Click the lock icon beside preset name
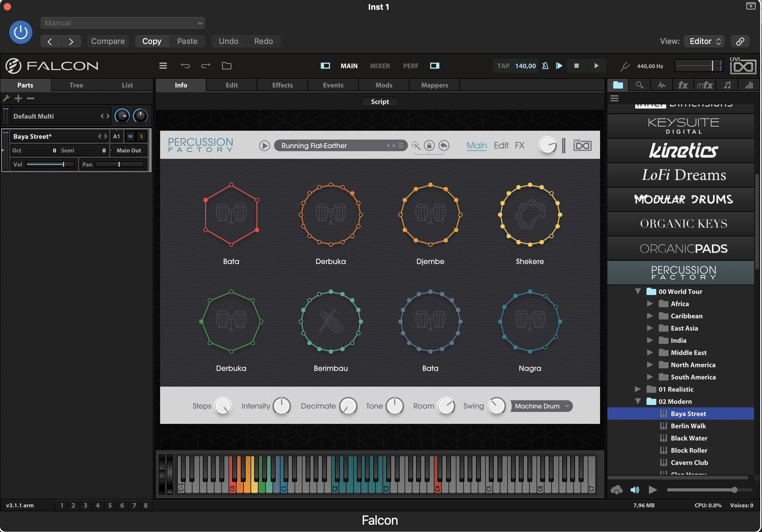Screen dimensions: 762x532 tap(429, 145)
